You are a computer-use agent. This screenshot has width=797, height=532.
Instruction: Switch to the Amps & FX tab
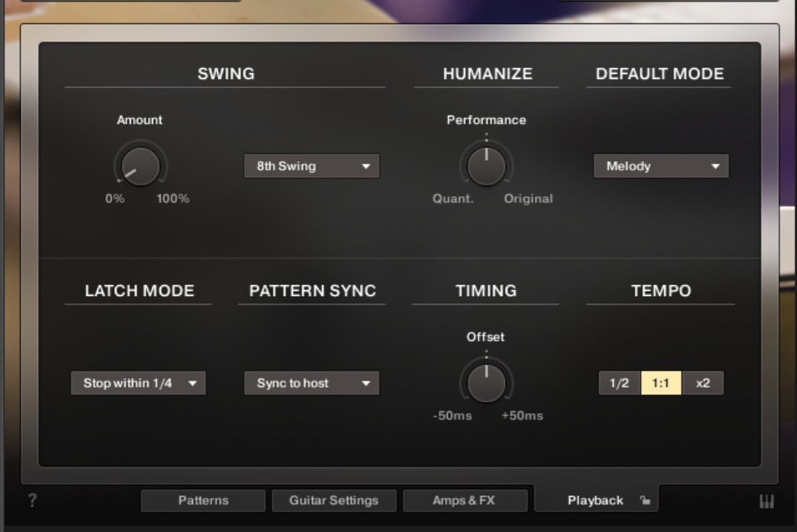point(464,500)
